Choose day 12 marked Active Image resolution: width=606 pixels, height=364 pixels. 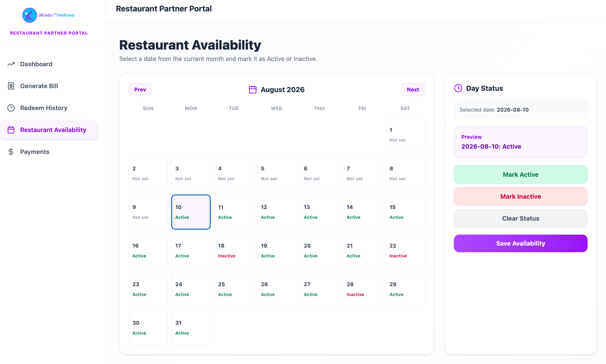[x=277, y=212]
